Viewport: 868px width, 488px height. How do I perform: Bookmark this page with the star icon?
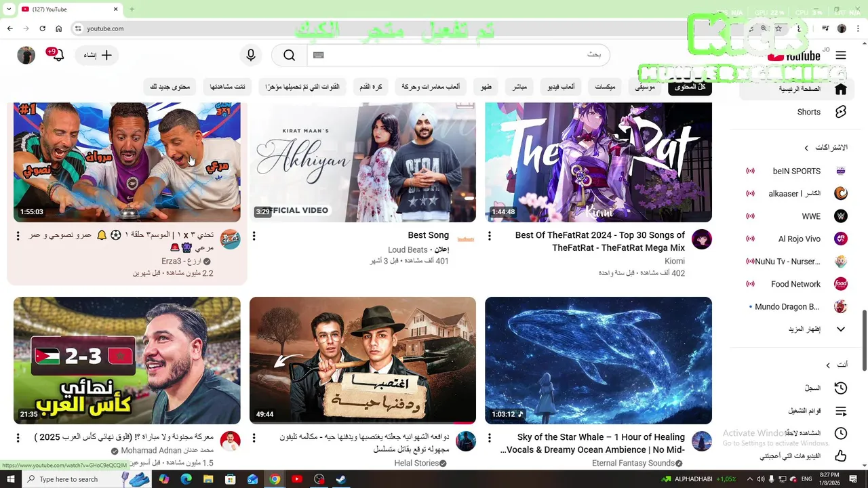pos(778,28)
